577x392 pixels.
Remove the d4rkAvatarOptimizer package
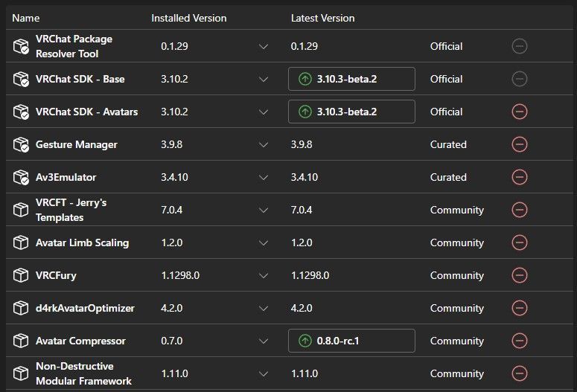(520, 308)
